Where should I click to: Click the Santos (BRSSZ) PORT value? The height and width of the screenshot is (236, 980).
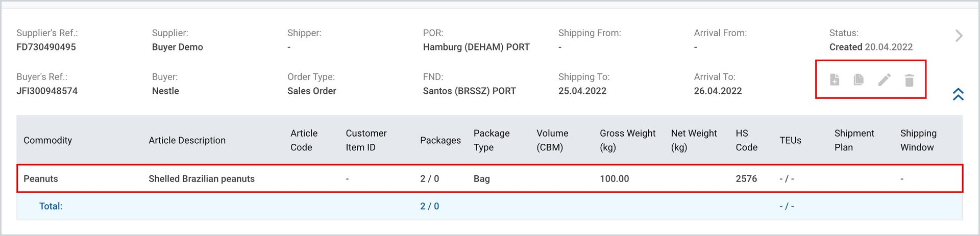469,91
